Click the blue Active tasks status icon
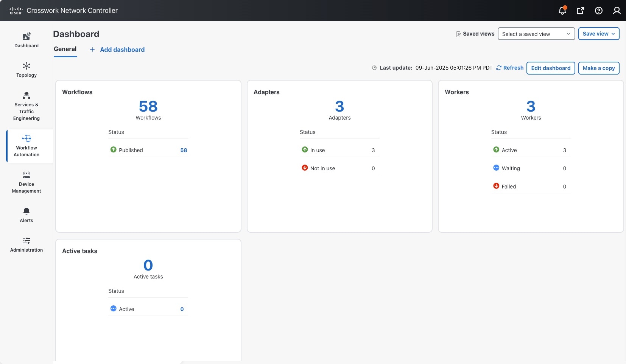The width and height of the screenshot is (626, 364). coord(114,308)
